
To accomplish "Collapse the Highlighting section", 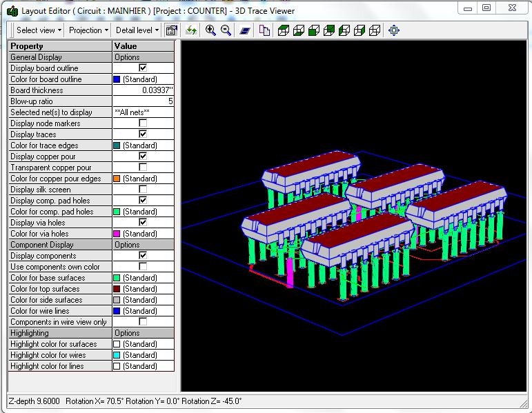I will 61,332.
